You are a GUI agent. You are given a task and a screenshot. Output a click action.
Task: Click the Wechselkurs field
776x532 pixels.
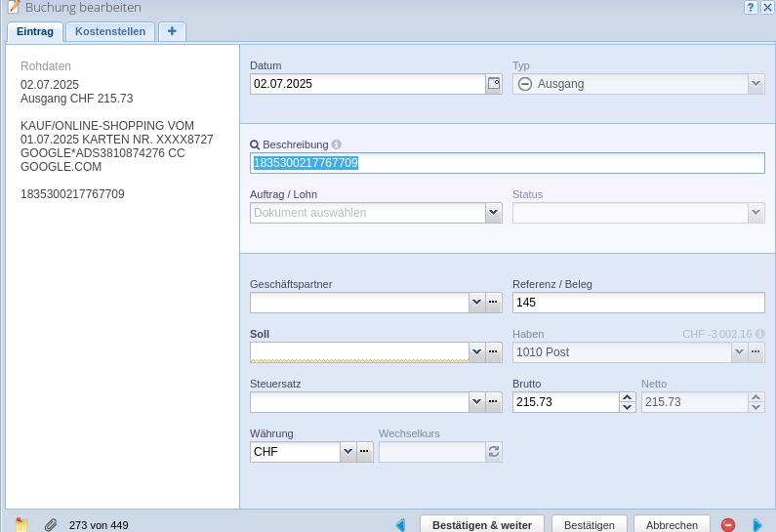coord(432,452)
